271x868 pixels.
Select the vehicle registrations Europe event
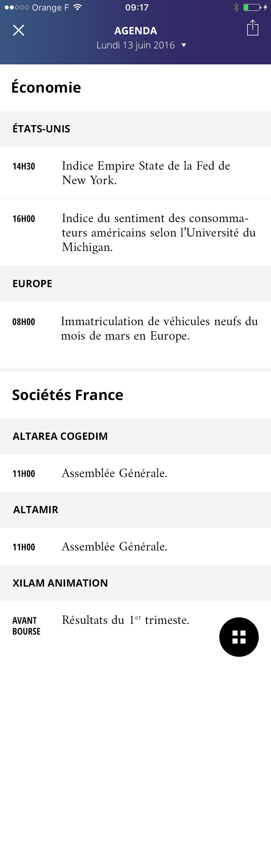point(159,328)
